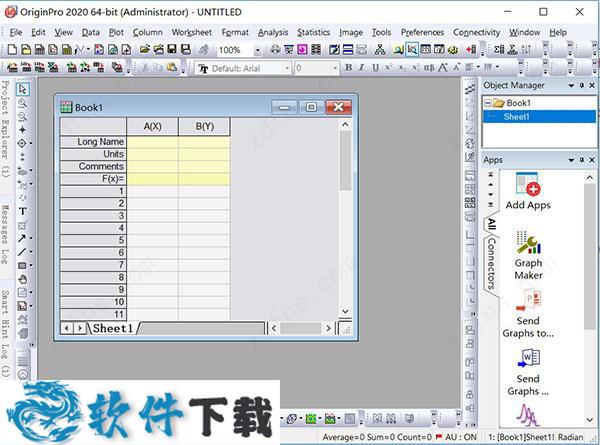Click the Book1 vertical scrollbar thumb
Screen dimensions: 600x445
[345, 160]
